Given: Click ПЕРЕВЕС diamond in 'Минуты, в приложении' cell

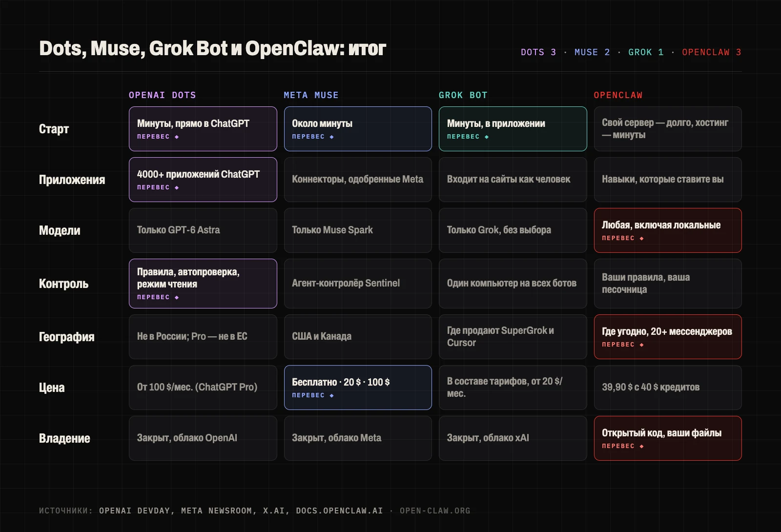Looking at the screenshot, I should (x=487, y=137).
